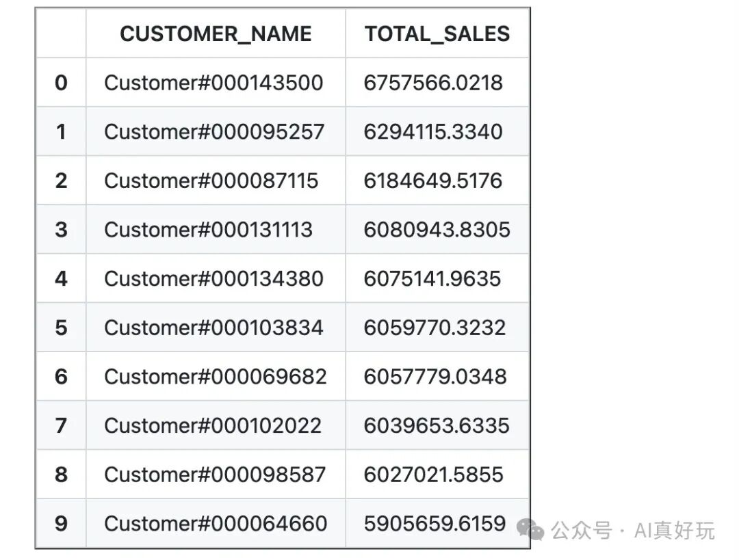Click the 6059770.3232 sales cell
739x560 pixels.
tap(435, 328)
